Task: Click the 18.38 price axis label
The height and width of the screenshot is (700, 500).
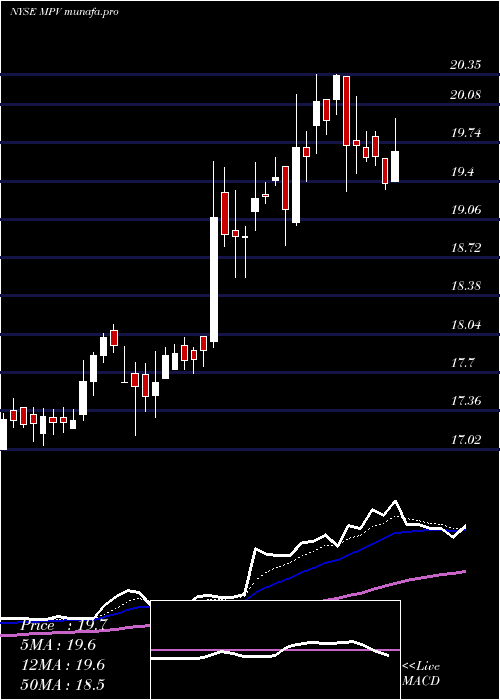Action: click(466, 286)
